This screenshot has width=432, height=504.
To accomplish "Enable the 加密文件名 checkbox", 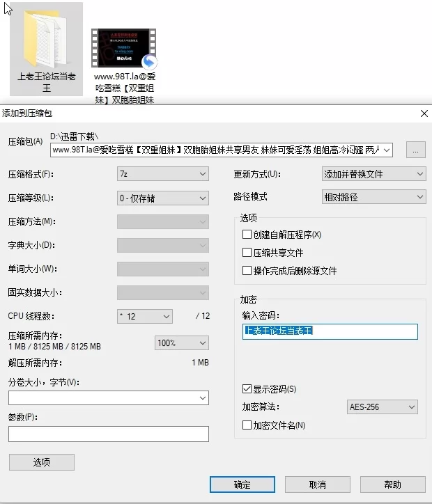I will pos(247,425).
